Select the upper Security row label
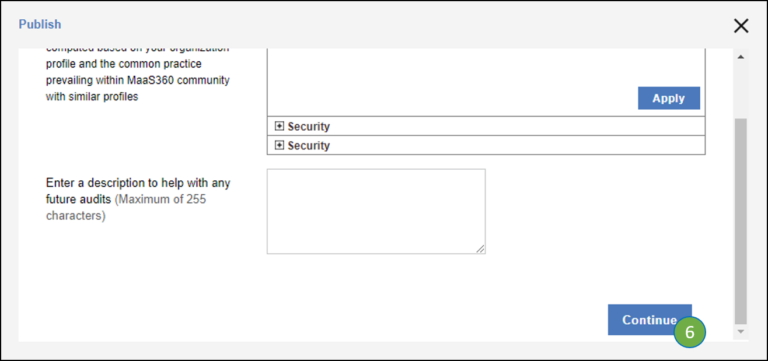Screen dimensions: 768x361 point(309,126)
